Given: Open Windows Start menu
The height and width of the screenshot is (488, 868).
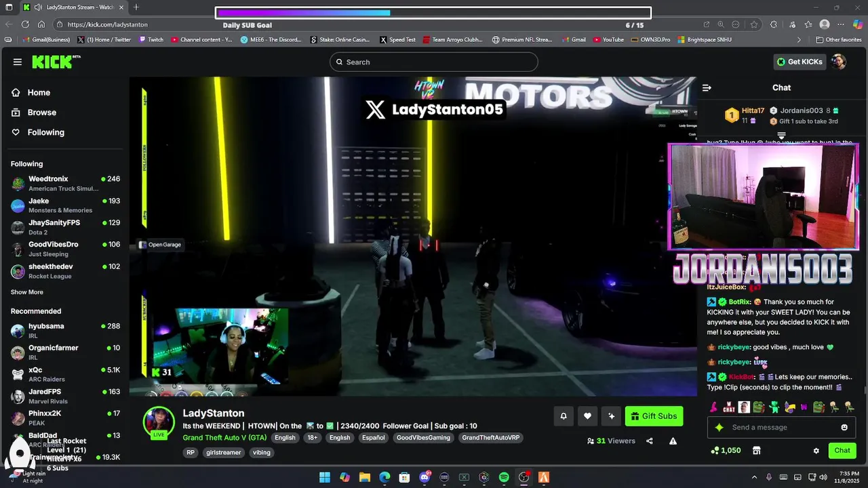Looking at the screenshot, I should click(x=324, y=477).
